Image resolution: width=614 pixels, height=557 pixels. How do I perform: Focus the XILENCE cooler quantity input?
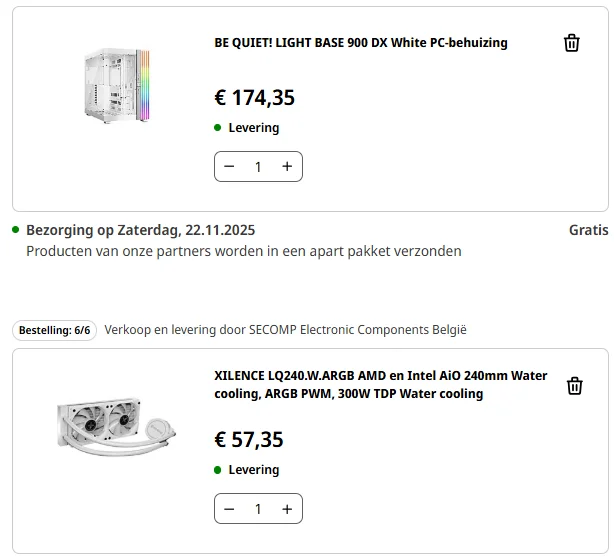point(258,509)
